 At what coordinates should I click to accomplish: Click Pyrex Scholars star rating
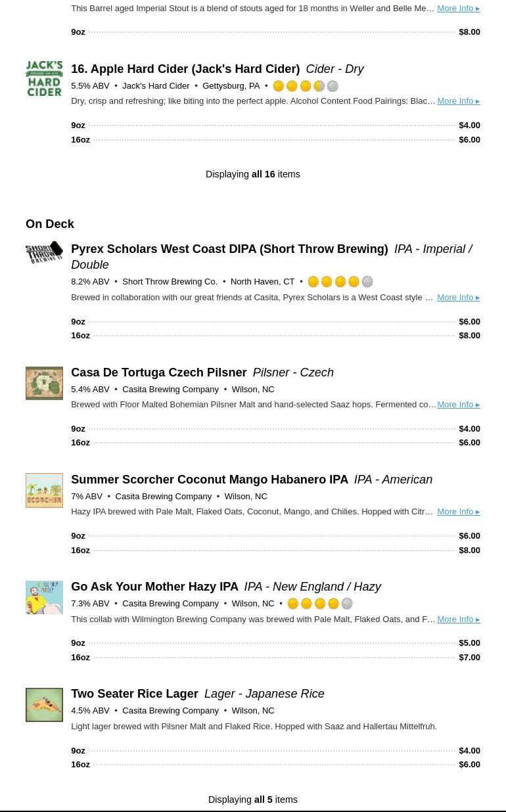(340, 282)
